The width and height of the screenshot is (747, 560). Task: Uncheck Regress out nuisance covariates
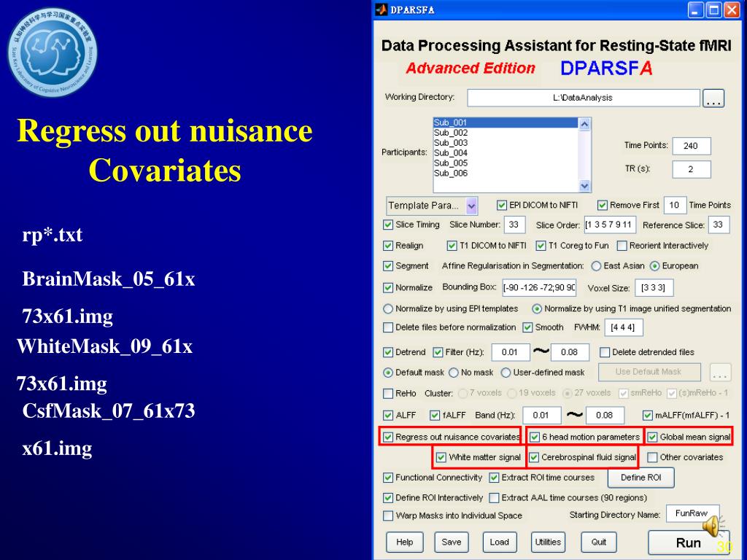point(388,437)
